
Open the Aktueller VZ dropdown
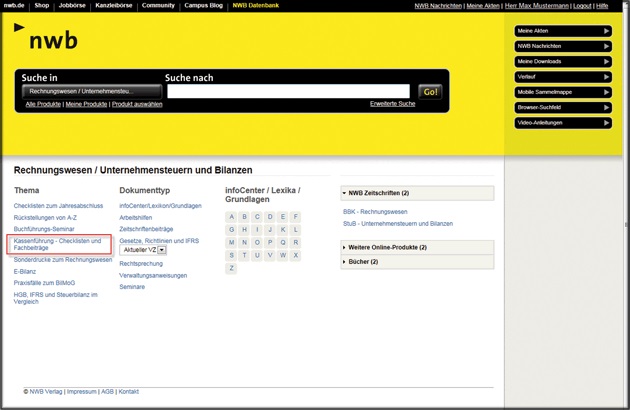click(x=143, y=249)
